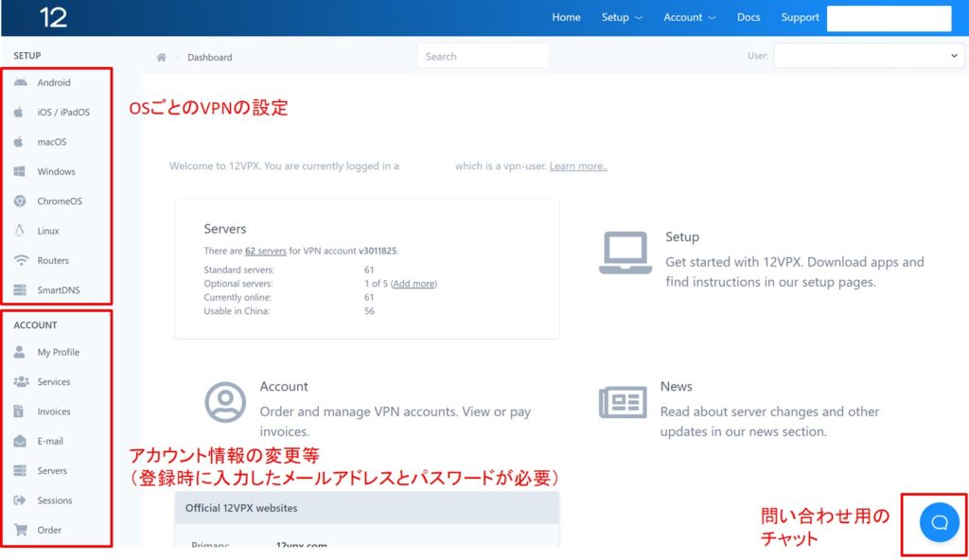Click the breadcrumb home icon
969x560 pixels.
coord(161,57)
